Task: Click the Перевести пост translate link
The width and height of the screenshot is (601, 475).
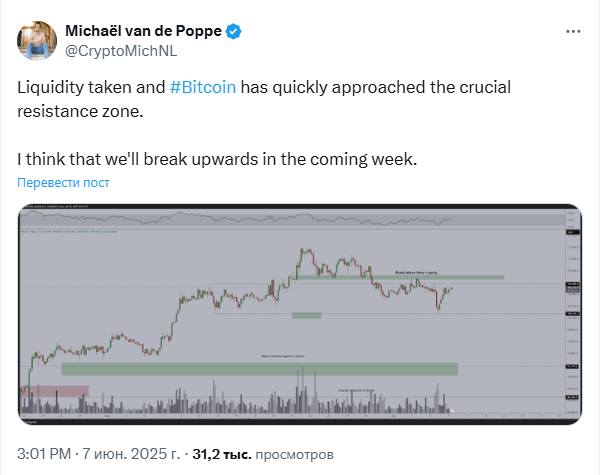Action: pos(63,182)
